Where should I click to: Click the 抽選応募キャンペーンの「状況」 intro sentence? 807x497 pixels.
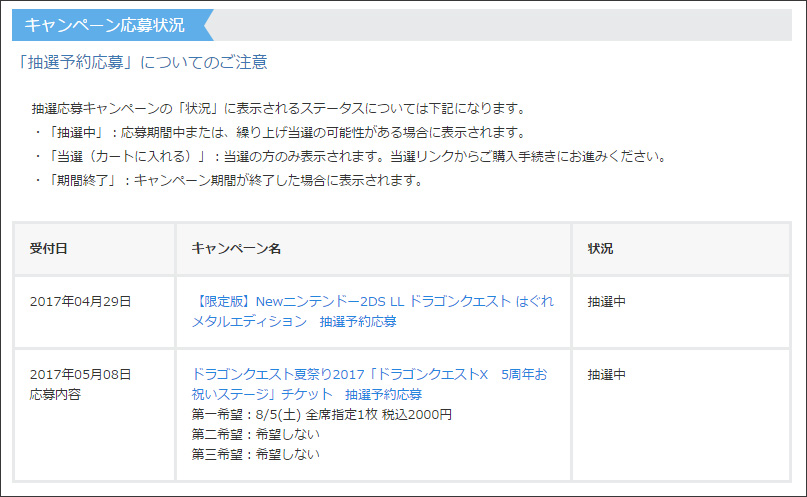[279, 109]
